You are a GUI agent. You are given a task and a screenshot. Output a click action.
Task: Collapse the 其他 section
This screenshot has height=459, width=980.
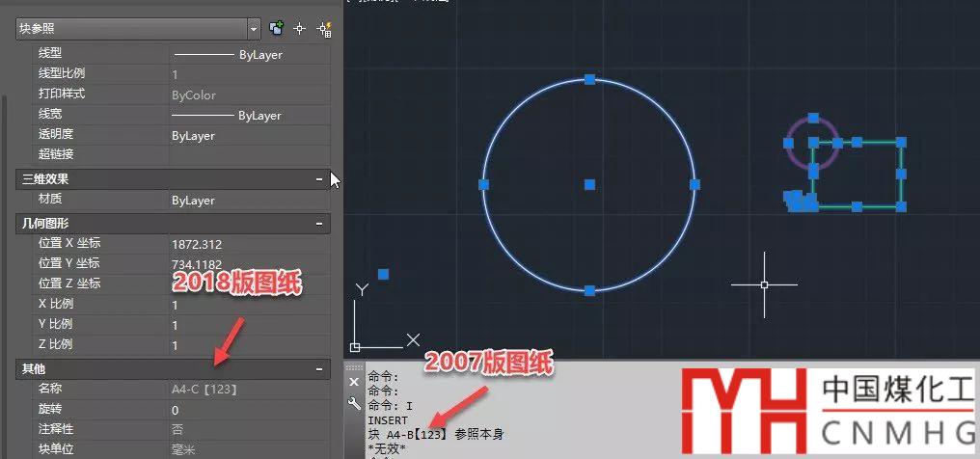click(x=318, y=369)
